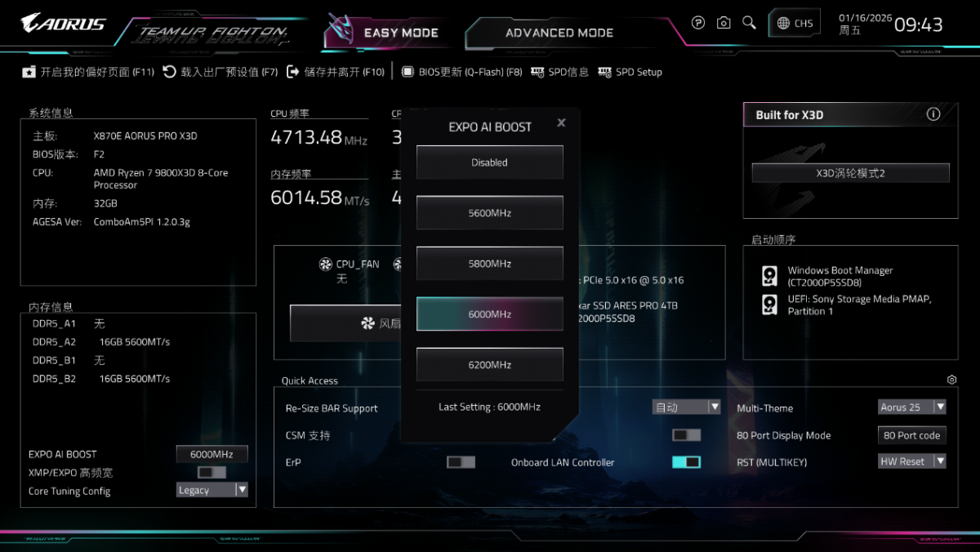Close the EXPO AI BOOST popup
Image resolution: width=980 pixels, height=552 pixels.
point(561,122)
